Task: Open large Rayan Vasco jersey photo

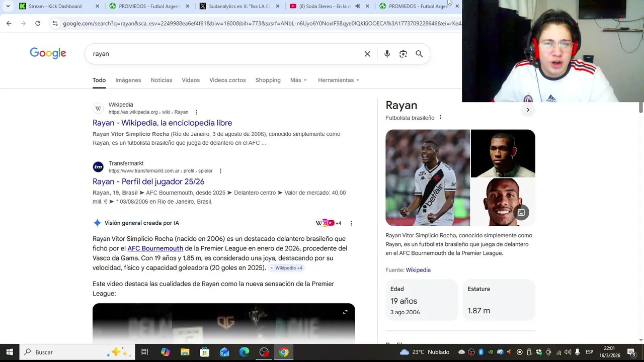Action: tap(428, 178)
